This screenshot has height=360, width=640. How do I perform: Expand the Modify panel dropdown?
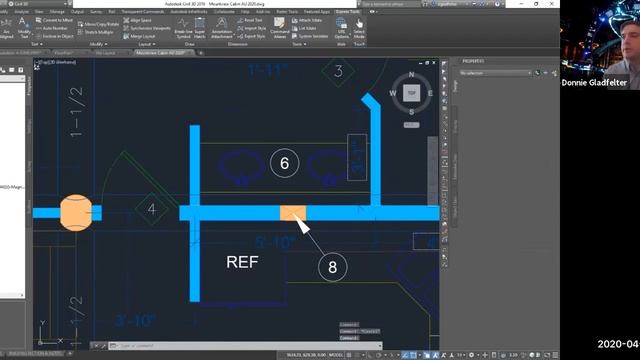pyautogui.click(x=98, y=44)
